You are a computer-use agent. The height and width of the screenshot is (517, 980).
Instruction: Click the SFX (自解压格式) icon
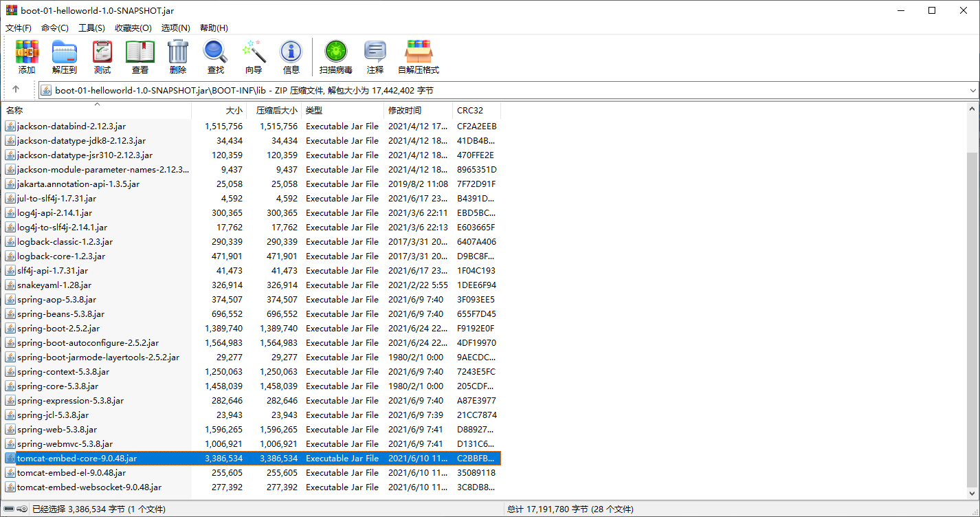(x=419, y=57)
